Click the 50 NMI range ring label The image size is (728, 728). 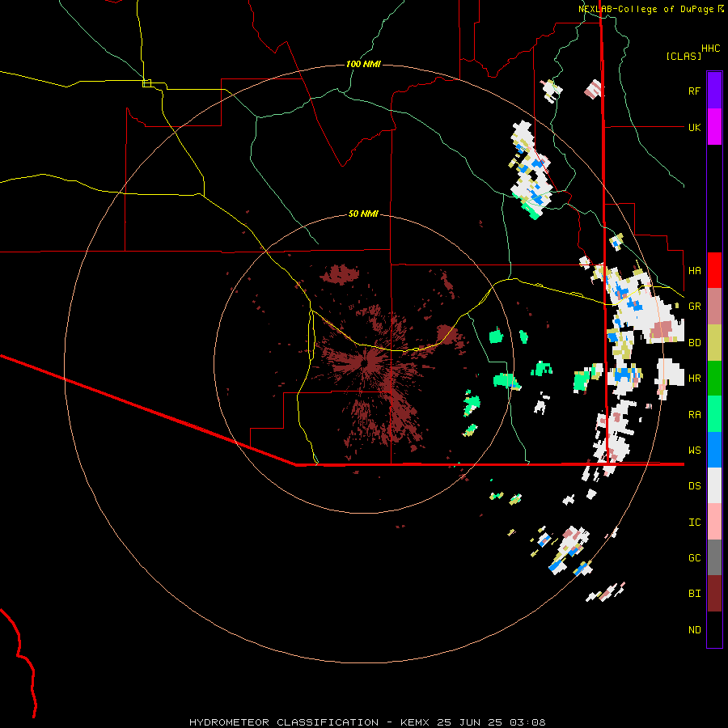click(363, 214)
